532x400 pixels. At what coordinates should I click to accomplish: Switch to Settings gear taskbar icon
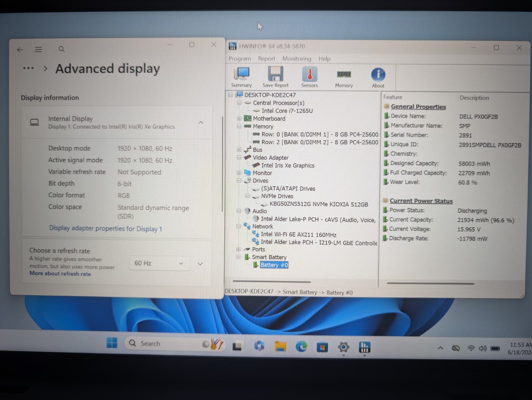coord(343,348)
